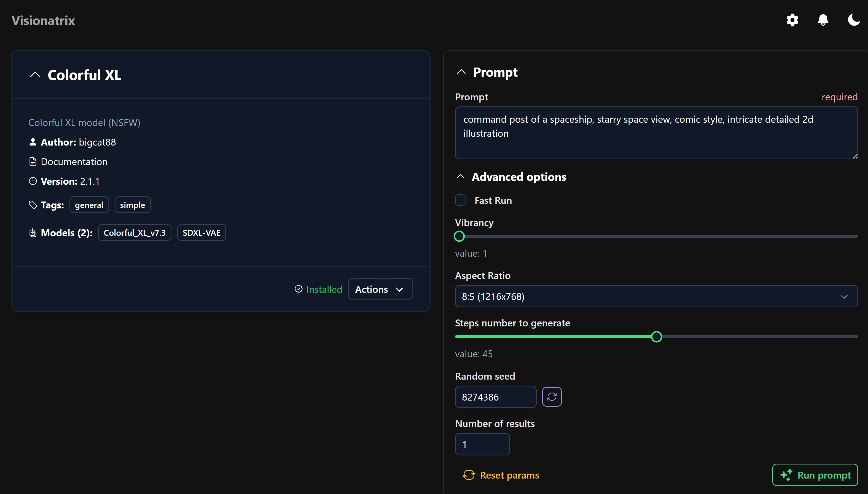The image size is (868, 494).
Task: Click the Vibrancy slider track middle
Action: click(x=656, y=236)
